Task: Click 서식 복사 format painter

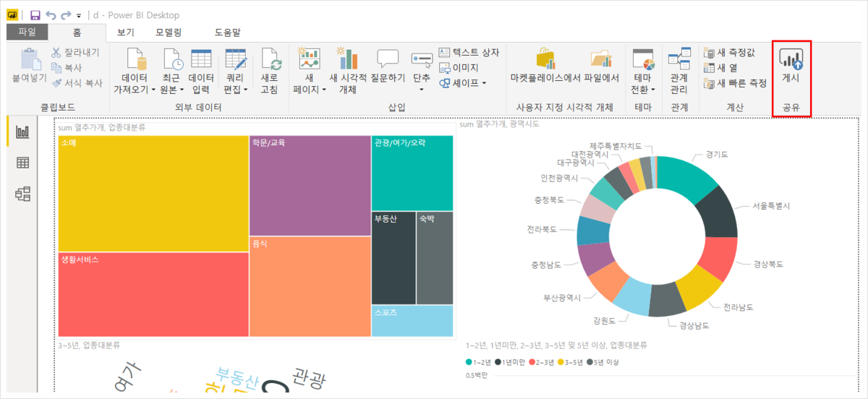Action: 77,82
